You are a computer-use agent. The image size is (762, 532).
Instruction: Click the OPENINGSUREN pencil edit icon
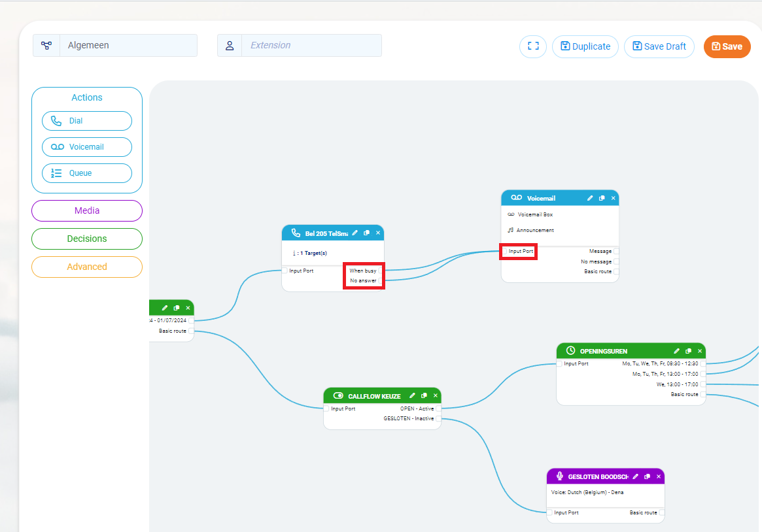[x=677, y=351]
